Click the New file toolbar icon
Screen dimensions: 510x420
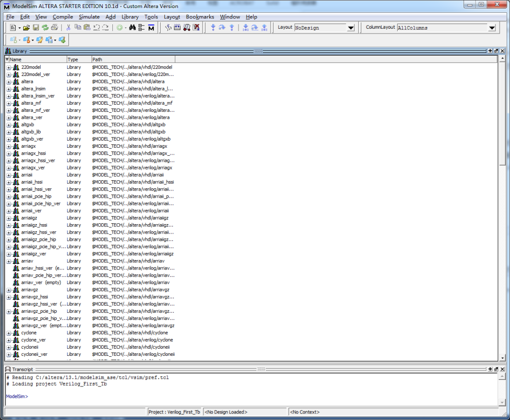[13, 28]
